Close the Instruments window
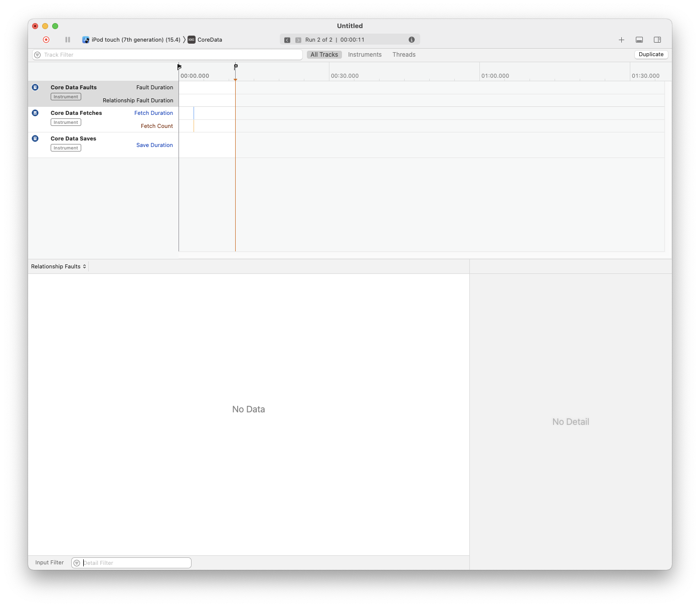 35,26
